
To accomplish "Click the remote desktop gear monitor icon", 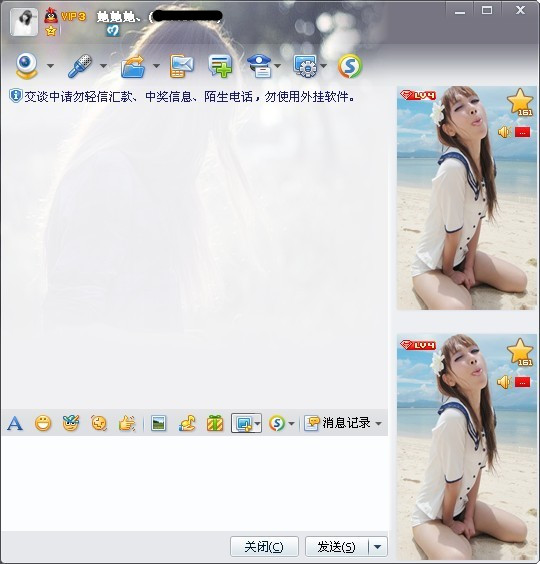I will (305, 66).
